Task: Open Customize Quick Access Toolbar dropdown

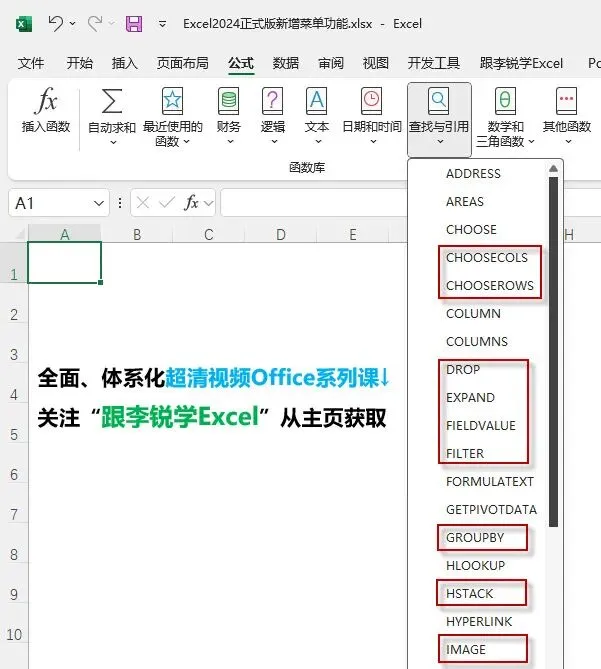Action: (163, 24)
